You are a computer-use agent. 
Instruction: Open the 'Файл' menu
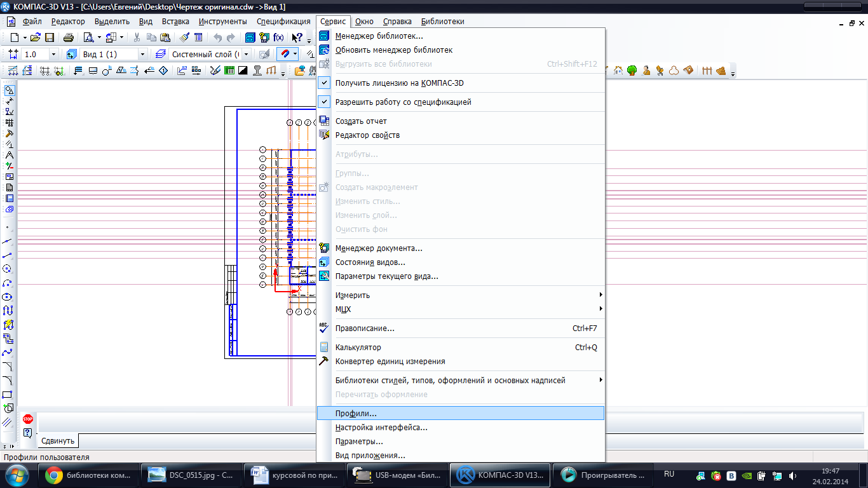[32, 22]
